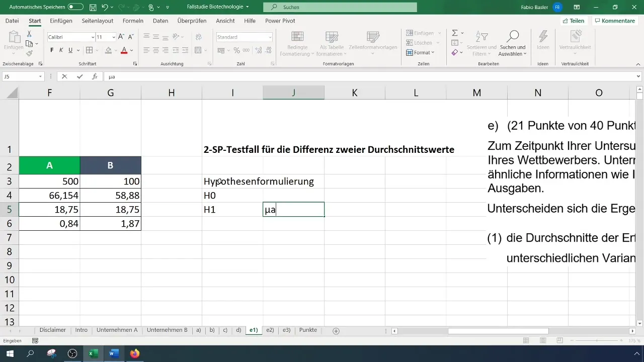The height and width of the screenshot is (362, 644).
Task: Expand the formula bar chevron
Action: [x=638, y=77]
